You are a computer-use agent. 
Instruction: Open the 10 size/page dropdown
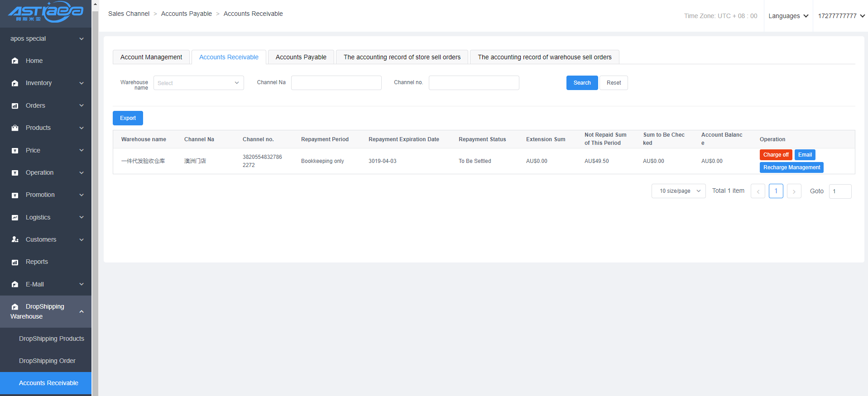678,191
